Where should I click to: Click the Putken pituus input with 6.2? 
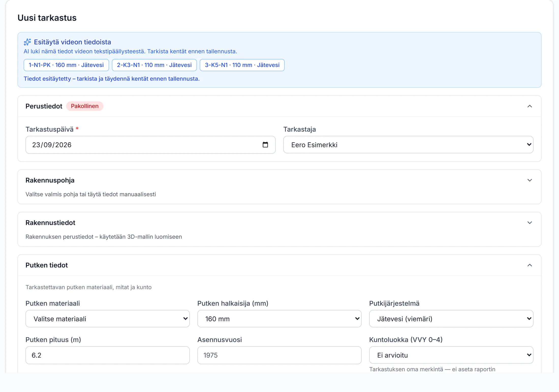point(107,355)
